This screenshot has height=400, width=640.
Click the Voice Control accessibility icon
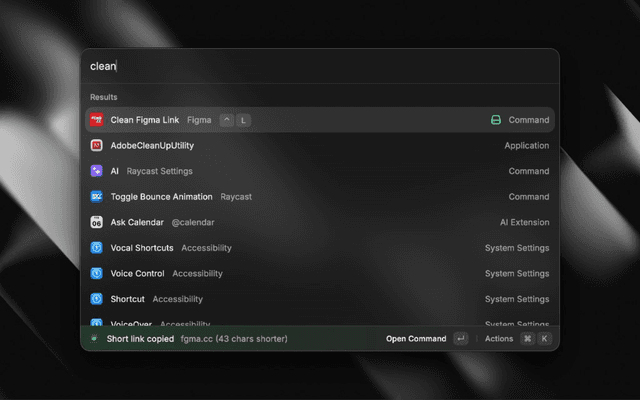tap(97, 273)
